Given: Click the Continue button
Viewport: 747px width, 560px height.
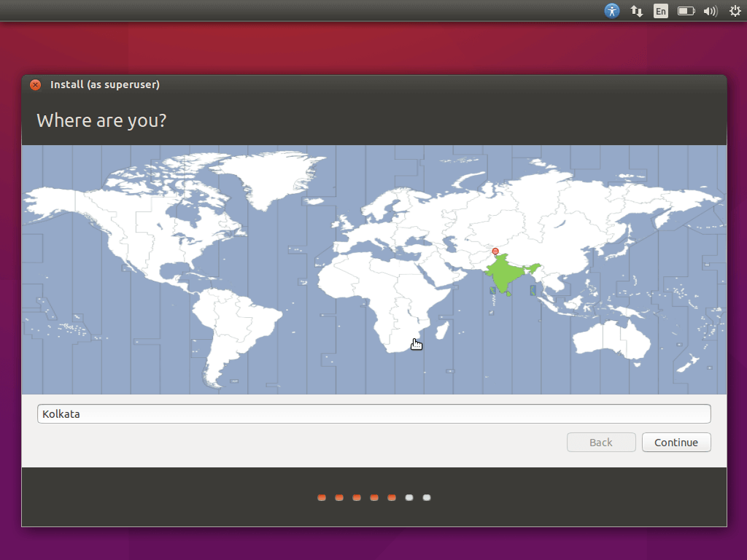Looking at the screenshot, I should pyautogui.click(x=676, y=443).
